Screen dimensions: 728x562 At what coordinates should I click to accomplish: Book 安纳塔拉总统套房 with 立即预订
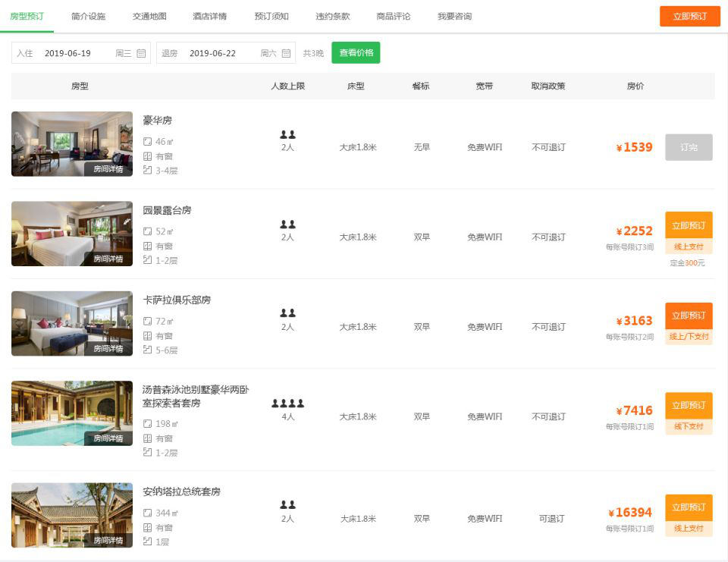tap(688, 507)
